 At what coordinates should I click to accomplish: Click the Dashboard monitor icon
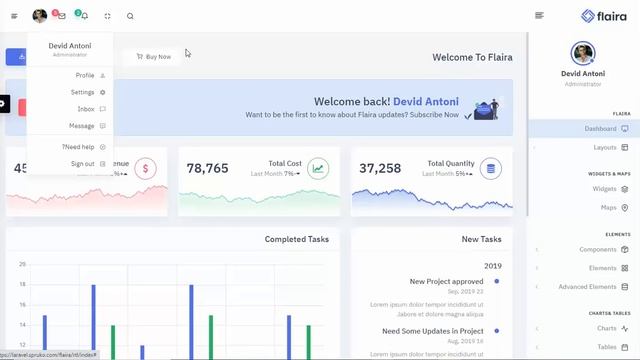pyautogui.click(x=625, y=129)
